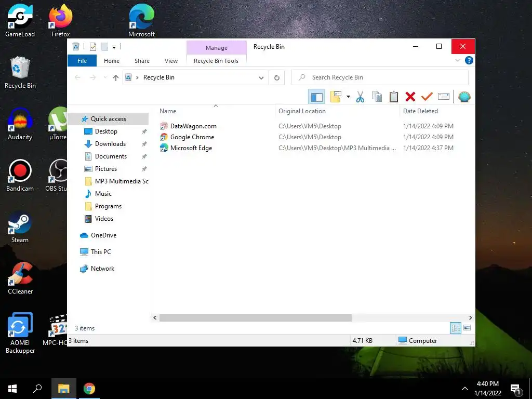Open the address bar history dropdown

[261, 78]
